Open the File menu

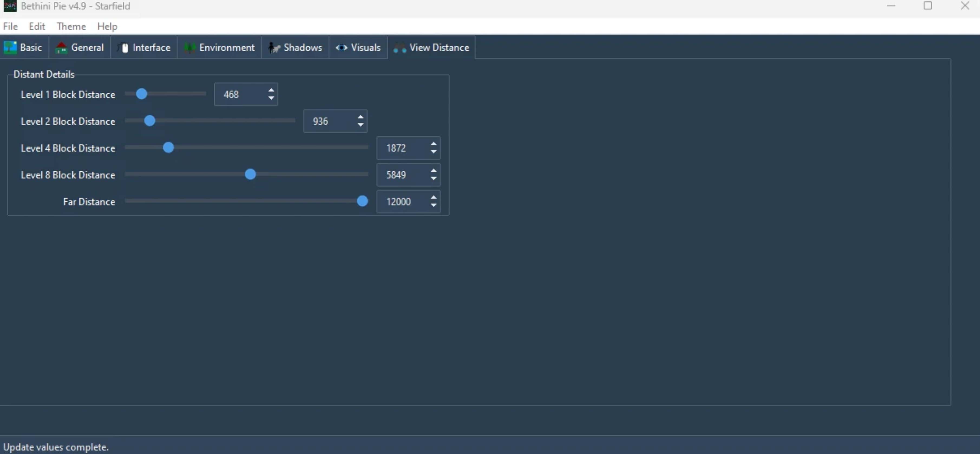(10, 26)
